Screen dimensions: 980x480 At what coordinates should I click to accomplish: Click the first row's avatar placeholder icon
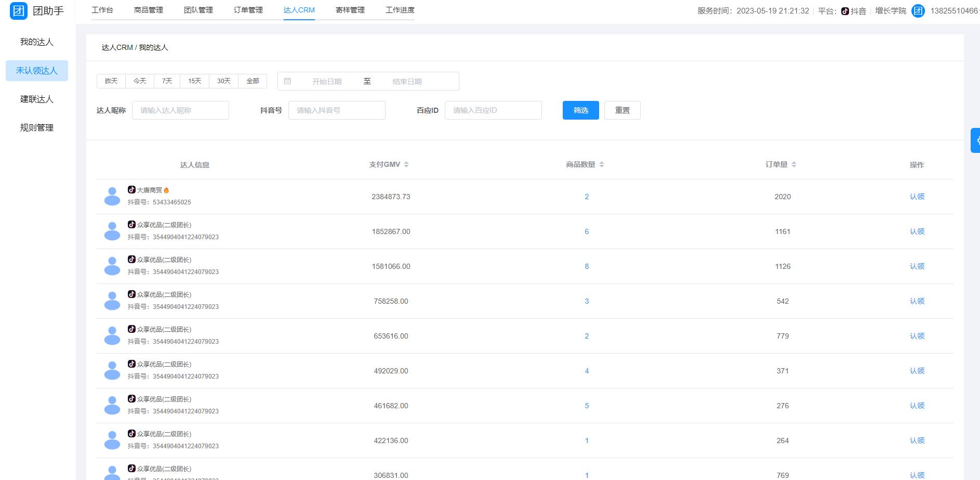(x=112, y=197)
